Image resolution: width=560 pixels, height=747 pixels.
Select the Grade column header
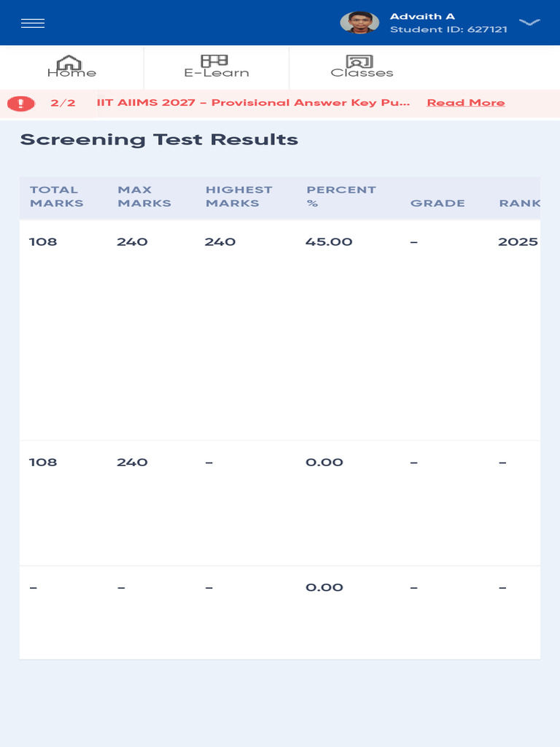437,203
